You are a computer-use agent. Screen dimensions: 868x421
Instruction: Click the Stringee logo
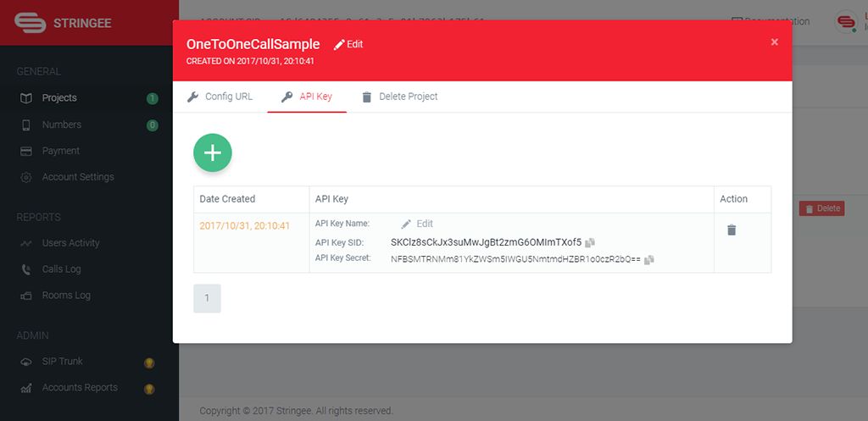[63, 23]
